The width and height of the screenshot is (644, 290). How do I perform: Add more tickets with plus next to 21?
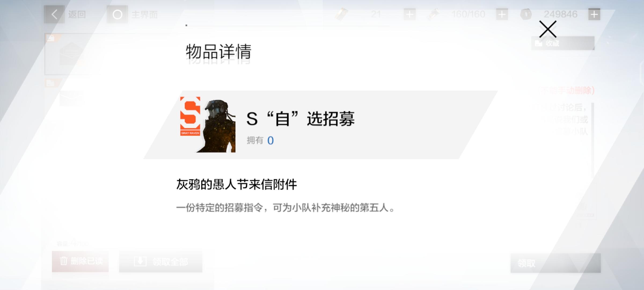pos(410,14)
